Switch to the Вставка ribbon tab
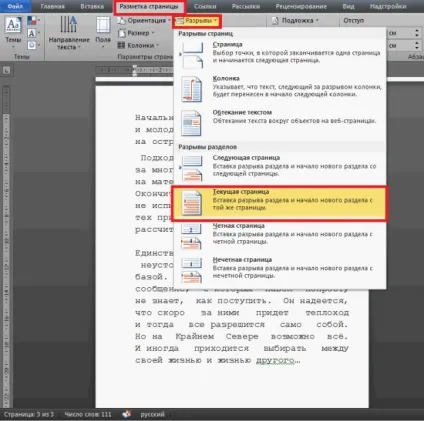Image resolution: width=424 pixels, height=421 pixels. click(92, 6)
